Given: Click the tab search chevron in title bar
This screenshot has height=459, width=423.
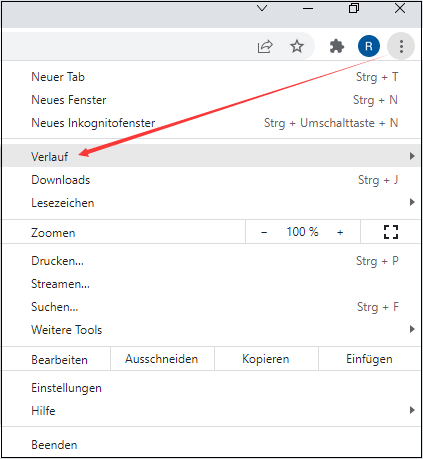Looking at the screenshot, I should coord(262,8).
